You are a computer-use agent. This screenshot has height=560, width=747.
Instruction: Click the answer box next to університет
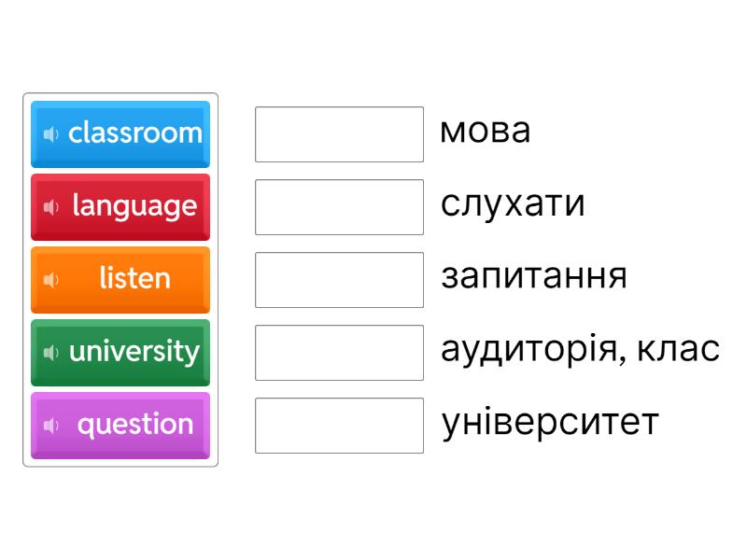339,426
